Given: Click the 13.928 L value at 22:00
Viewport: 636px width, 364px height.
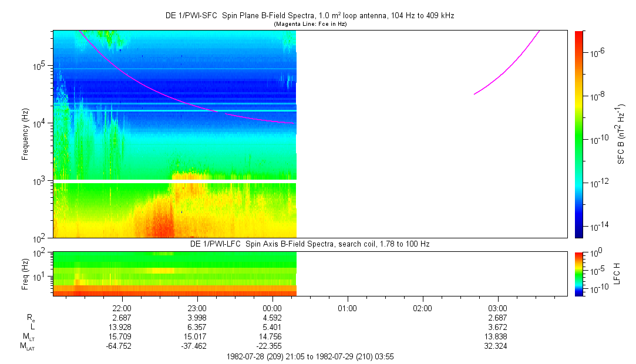Looking at the screenshot, I should coord(122,327).
